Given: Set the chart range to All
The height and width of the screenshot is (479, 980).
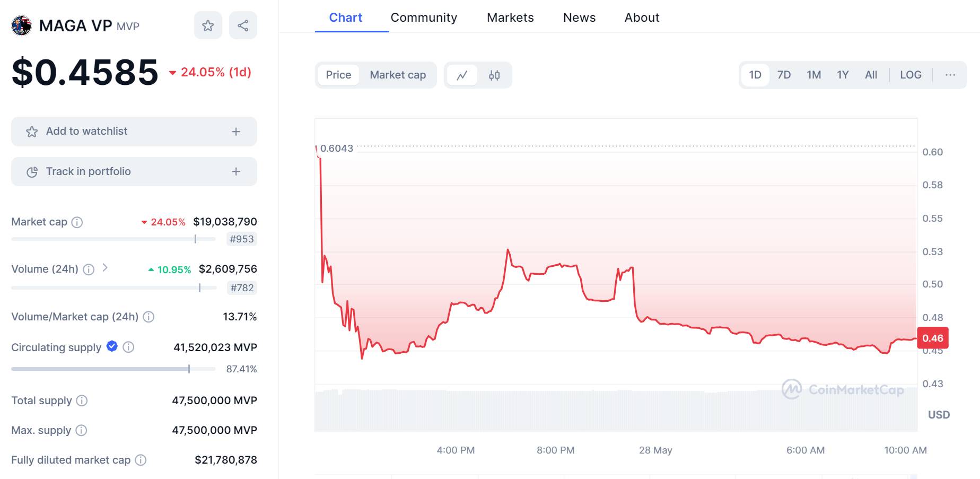Looking at the screenshot, I should (871, 75).
